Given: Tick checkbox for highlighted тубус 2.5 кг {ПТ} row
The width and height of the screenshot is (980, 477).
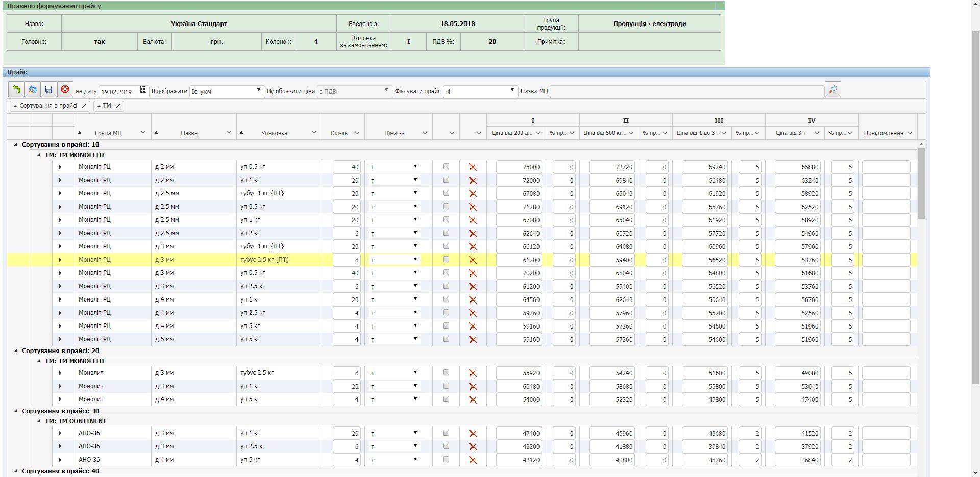Looking at the screenshot, I should click(446, 259).
